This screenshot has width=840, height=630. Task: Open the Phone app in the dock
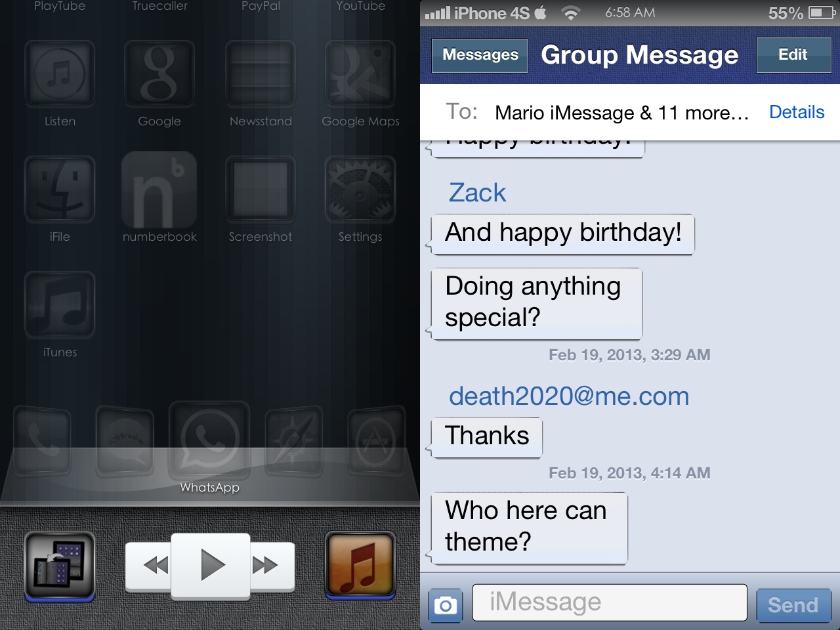[x=42, y=441]
